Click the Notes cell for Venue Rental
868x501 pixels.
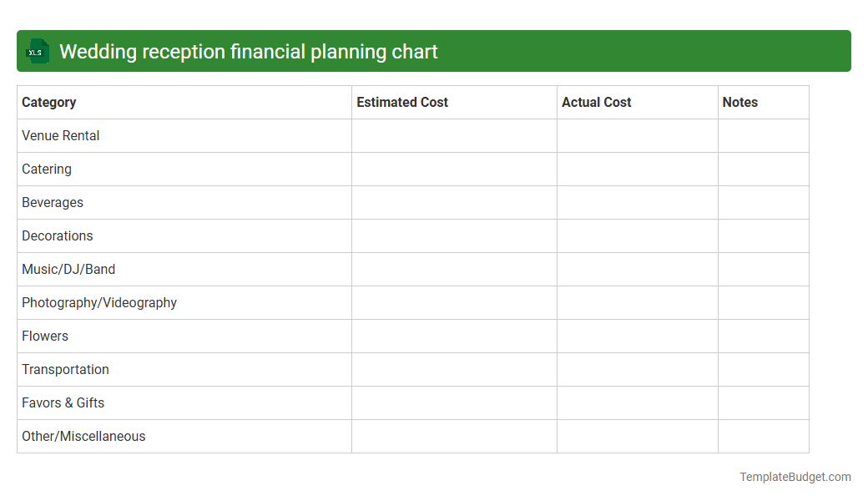coord(763,135)
